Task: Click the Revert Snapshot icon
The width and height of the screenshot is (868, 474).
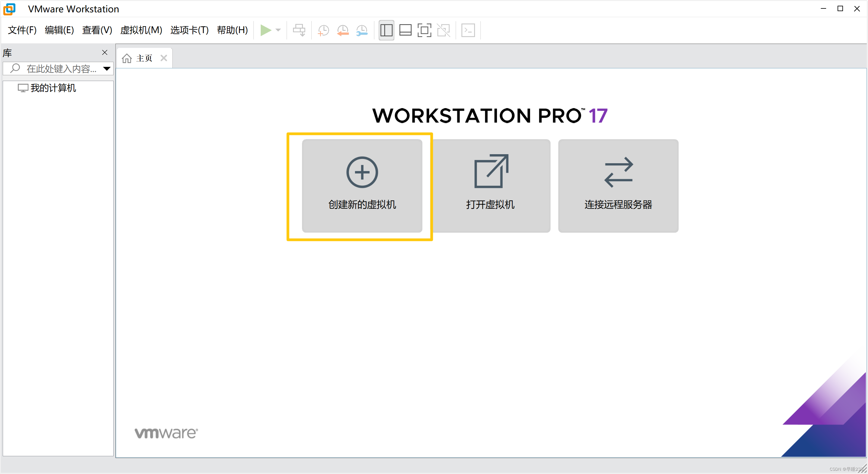Action: tap(343, 30)
